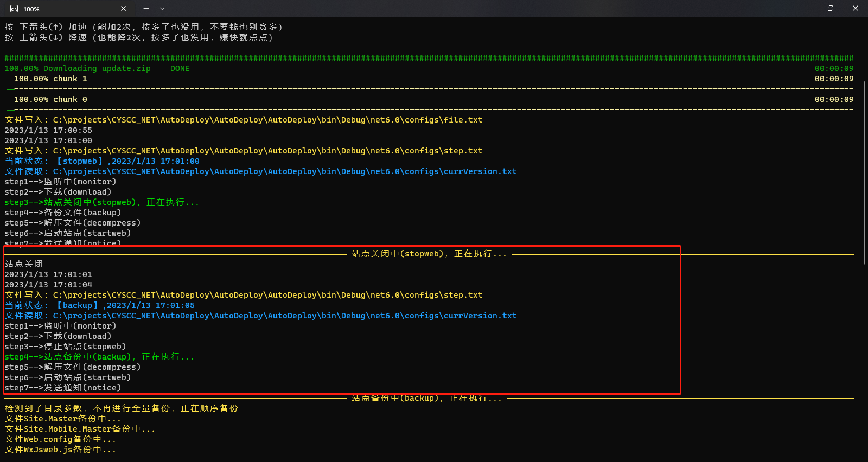Viewport: 868px width, 462px height.
Task: Select the terminal tab titled 100%
Action: 67,9
